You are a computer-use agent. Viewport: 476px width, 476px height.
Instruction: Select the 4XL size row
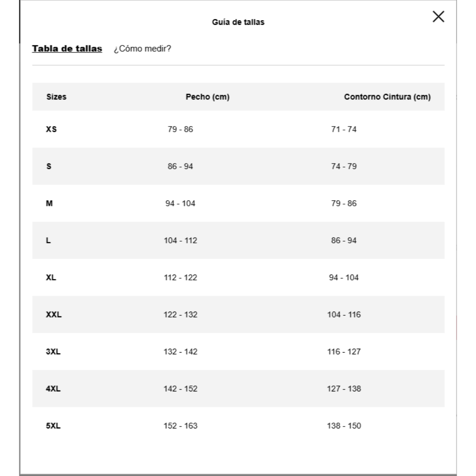point(53,389)
